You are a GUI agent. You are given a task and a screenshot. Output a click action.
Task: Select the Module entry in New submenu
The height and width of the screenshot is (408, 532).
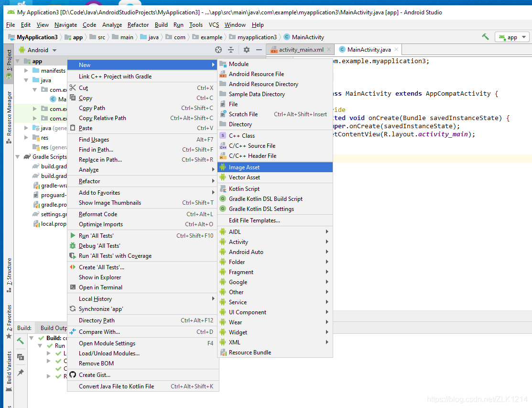coord(275,64)
